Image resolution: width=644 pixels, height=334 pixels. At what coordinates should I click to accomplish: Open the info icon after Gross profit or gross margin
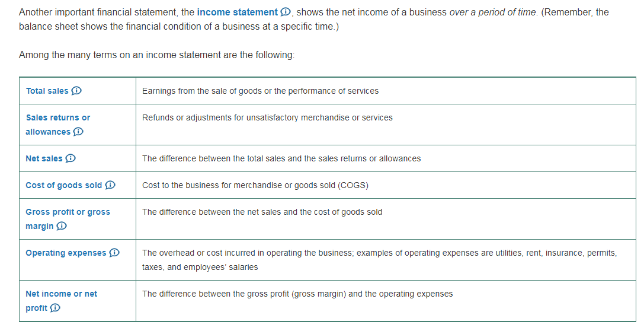pyautogui.click(x=61, y=226)
